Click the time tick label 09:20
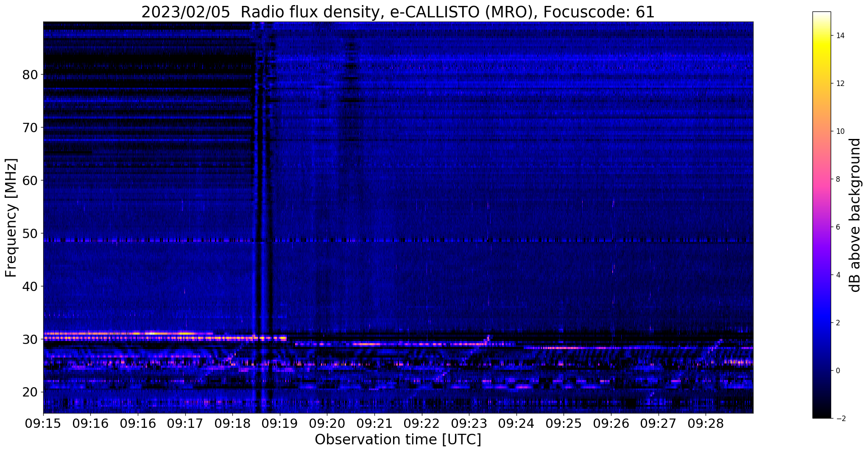Viewport: 868px width, 452px height. [327, 424]
